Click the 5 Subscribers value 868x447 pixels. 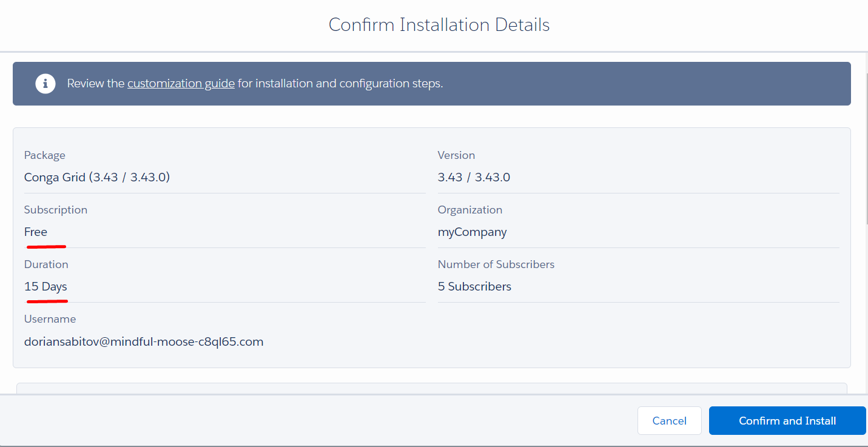(x=474, y=286)
